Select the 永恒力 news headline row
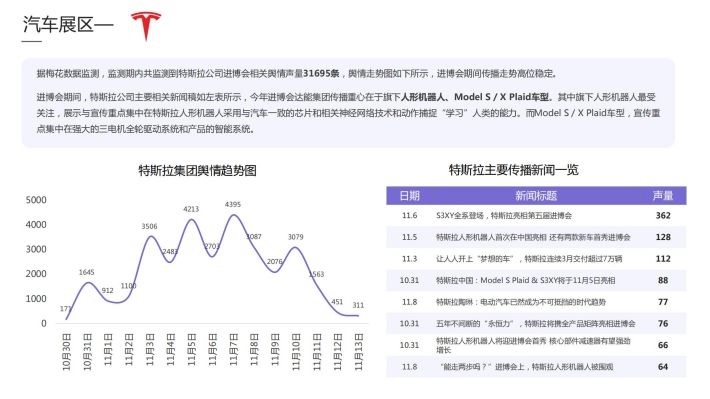This screenshot has width=710, height=399. click(x=536, y=323)
